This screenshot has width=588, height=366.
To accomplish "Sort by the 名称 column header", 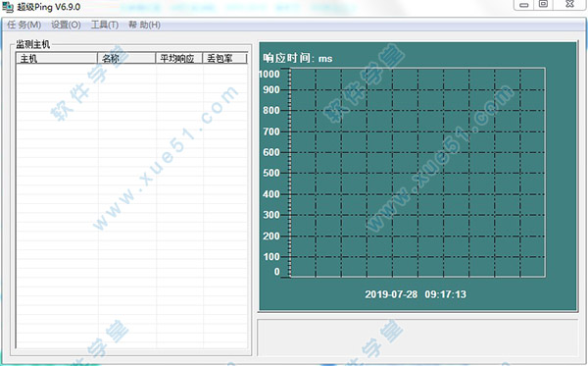I will tap(126, 59).
